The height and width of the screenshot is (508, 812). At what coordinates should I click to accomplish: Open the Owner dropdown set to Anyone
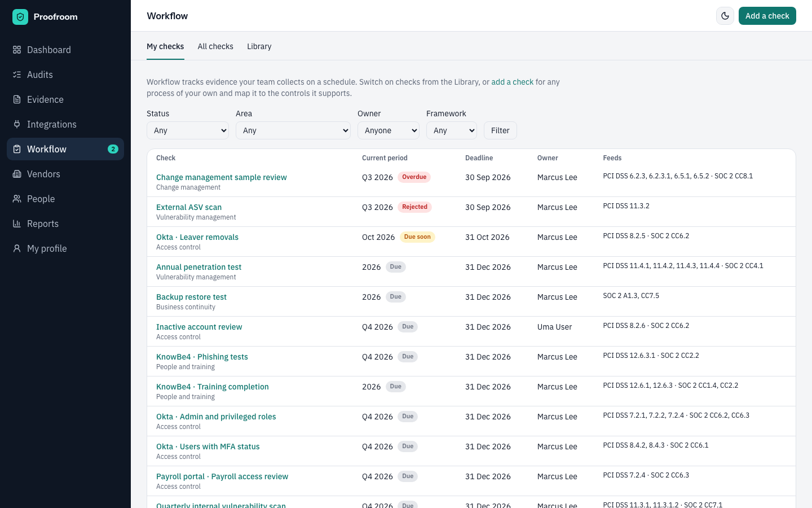click(x=389, y=130)
